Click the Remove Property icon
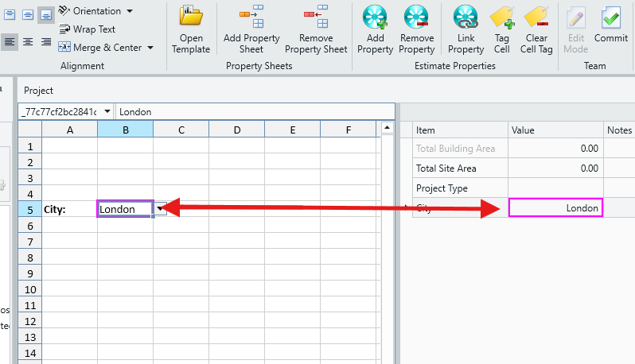635x364 pixels. tap(416, 17)
